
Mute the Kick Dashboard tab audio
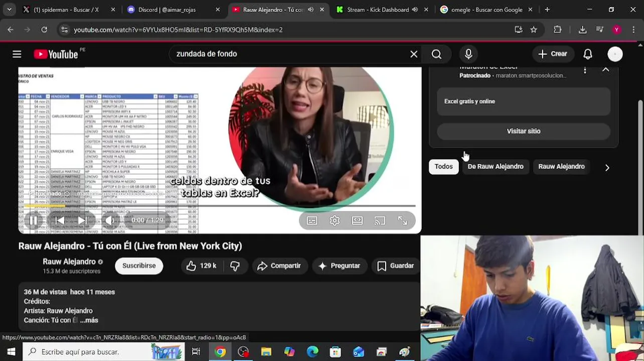point(414,10)
